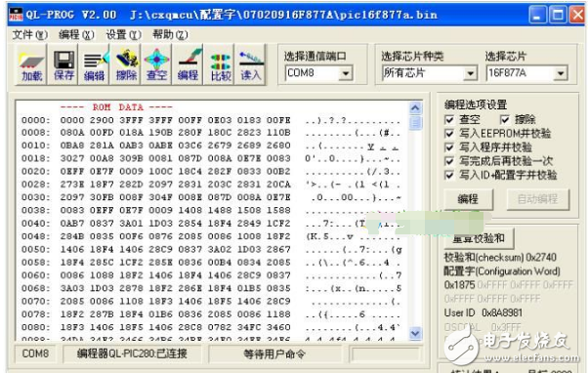Maximize the QL-PROG window
Screen dimensions: 588x374
click(558, 16)
